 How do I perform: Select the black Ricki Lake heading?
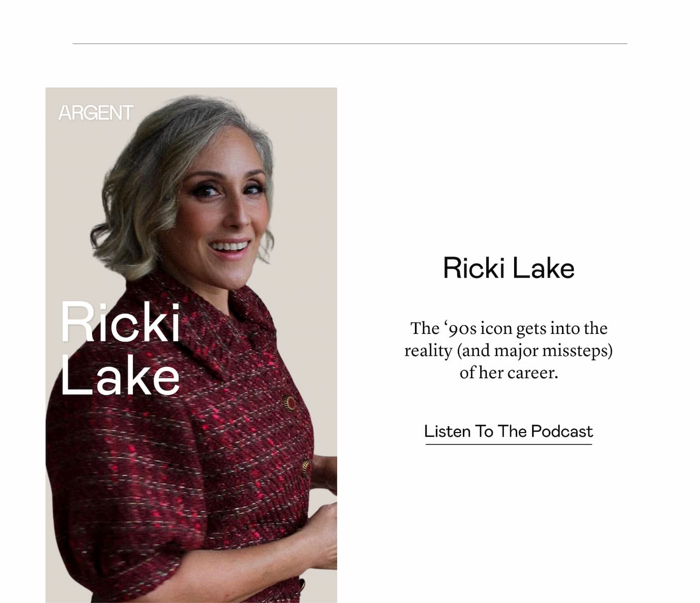click(509, 268)
